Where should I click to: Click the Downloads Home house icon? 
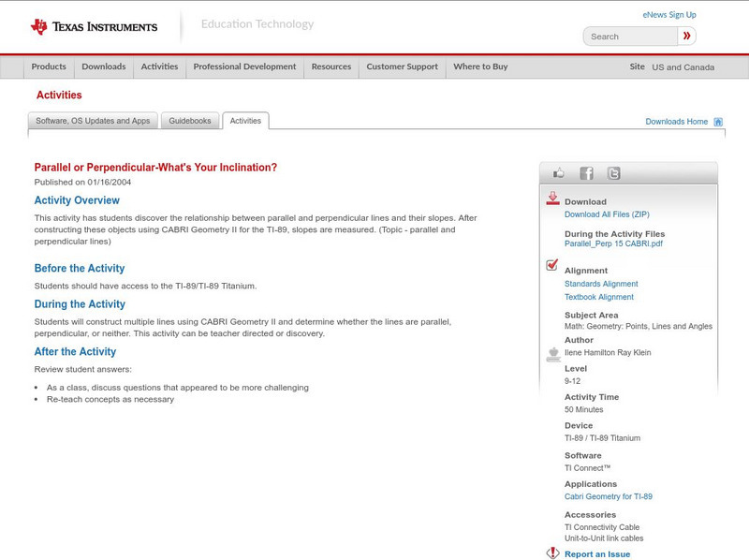click(718, 122)
